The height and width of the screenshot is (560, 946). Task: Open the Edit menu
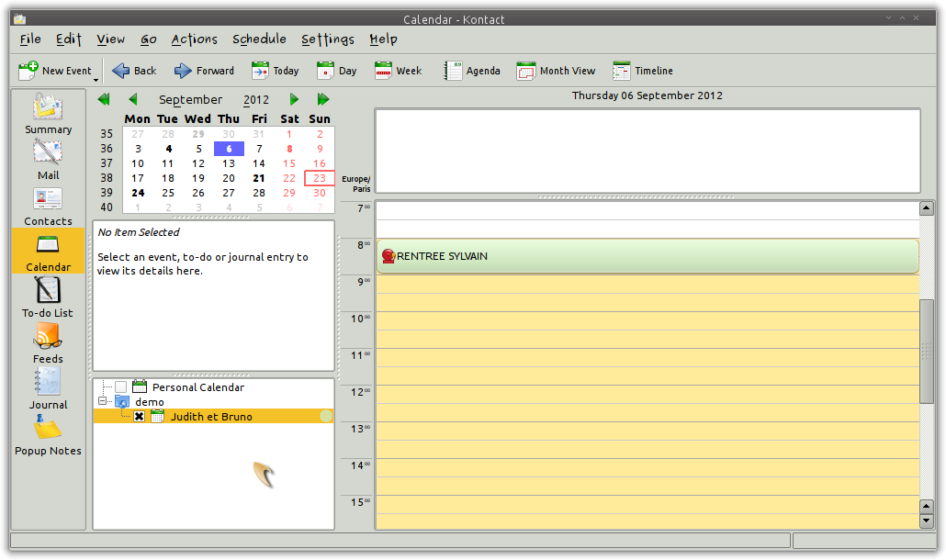69,39
